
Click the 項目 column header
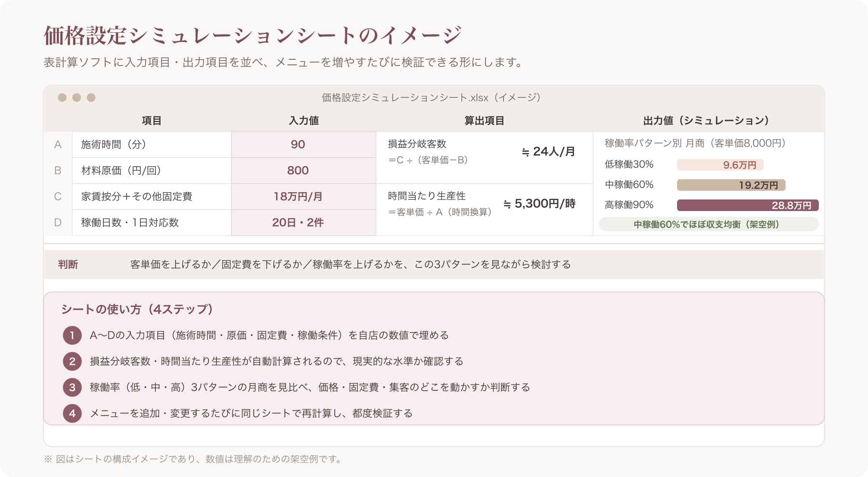151,120
